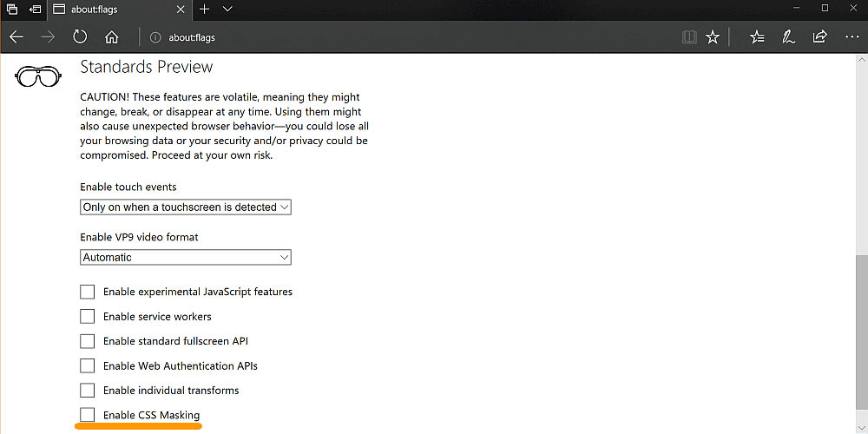Image resolution: width=868 pixels, height=434 pixels.
Task: Open a new tab with plus button
Action: click(x=205, y=9)
